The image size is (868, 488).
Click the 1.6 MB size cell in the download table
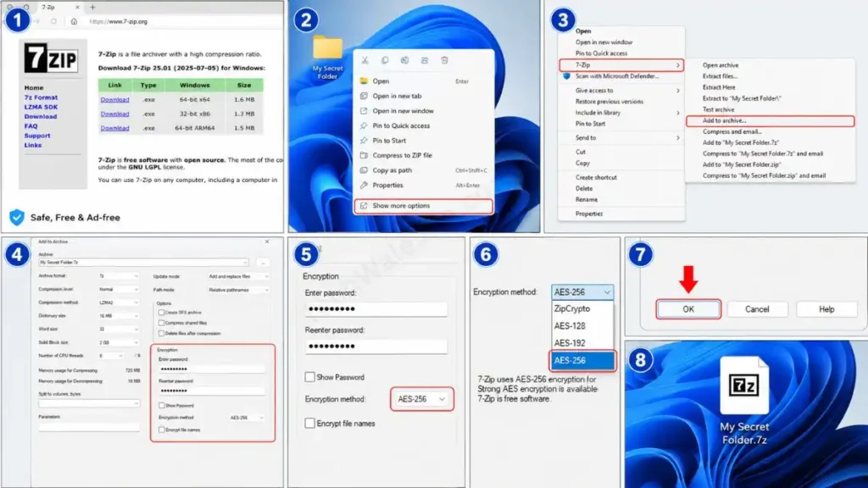pyautogui.click(x=244, y=100)
